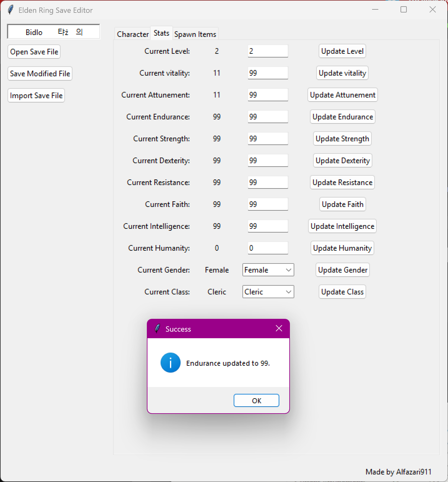Open the Gender dropdown showing Female
448x482 pixels.
click(268, 270)
